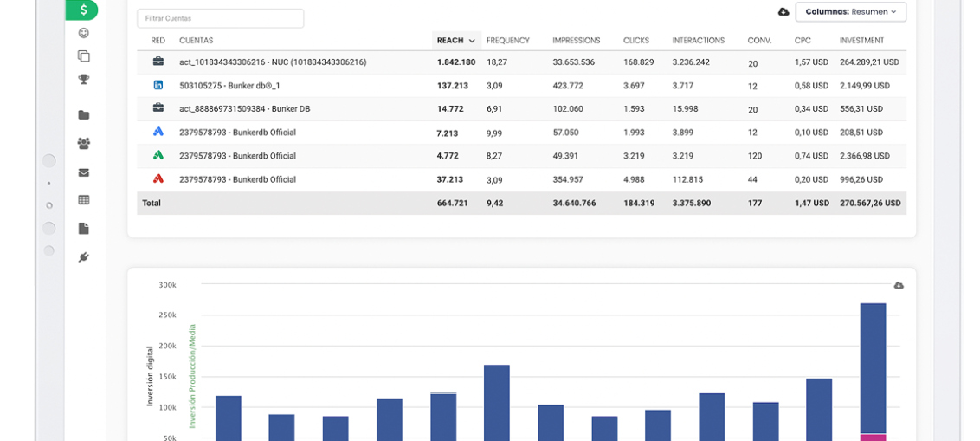Click the LinkedIn icon of Bunker db®_1 row
980x441 pixels.
[158, 85]
